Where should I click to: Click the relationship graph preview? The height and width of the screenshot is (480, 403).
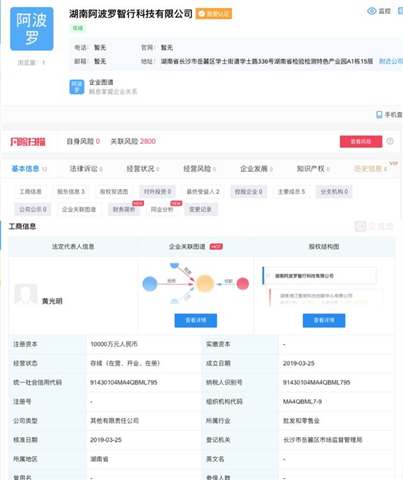point(196,284)
